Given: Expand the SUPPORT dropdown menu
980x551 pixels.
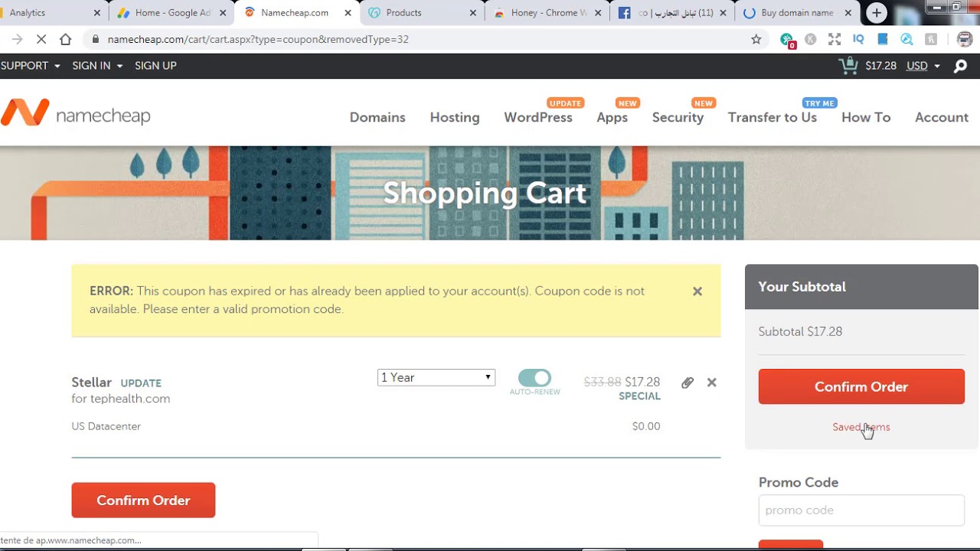Looking at the screenshot, I should [30, 66].
